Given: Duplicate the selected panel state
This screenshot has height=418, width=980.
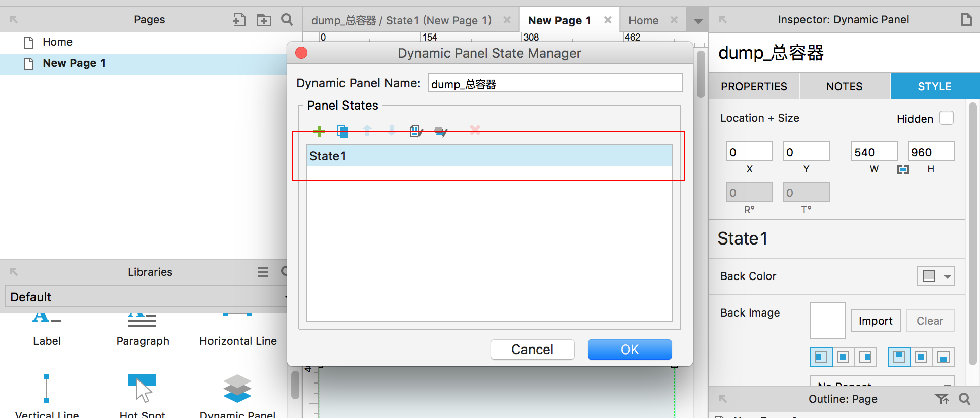Looking at the screenshot, I should (342, 131).
